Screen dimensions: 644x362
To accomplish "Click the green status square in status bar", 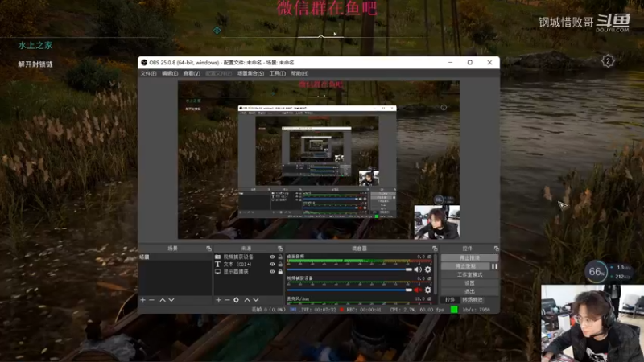I will tap(454, 310).
